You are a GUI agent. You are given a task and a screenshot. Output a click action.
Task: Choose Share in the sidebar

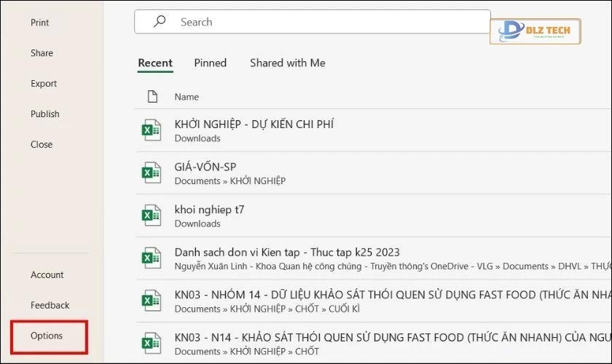point(42,53)
